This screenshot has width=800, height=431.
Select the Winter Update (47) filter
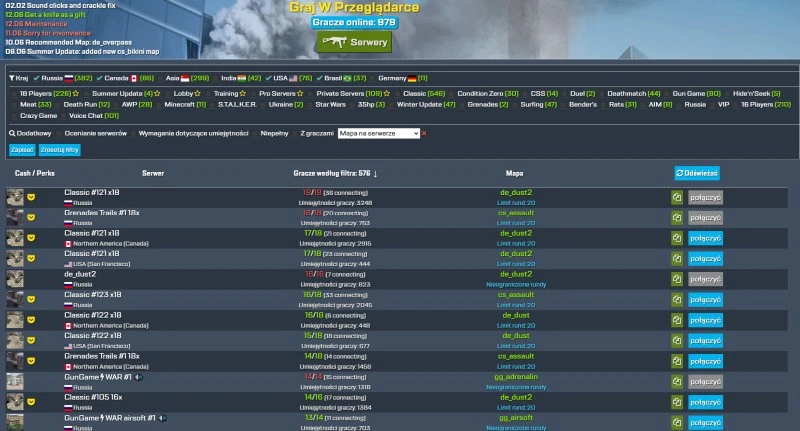click(x=392, y=105)
